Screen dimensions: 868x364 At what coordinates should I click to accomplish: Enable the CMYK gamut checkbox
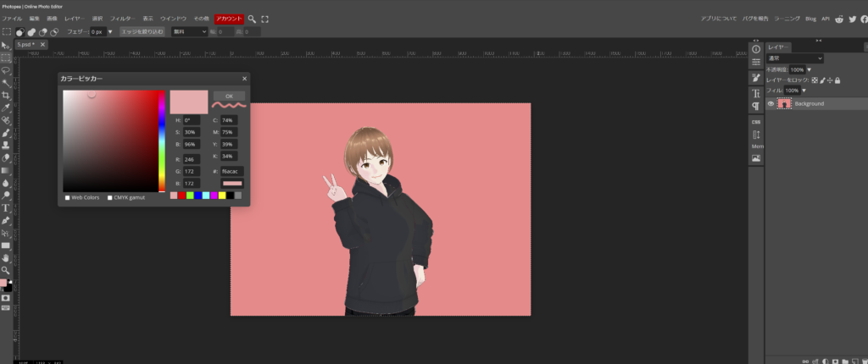click(109, 197)
